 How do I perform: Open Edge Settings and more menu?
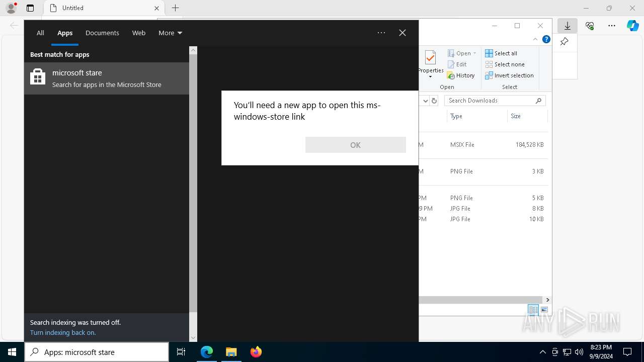(x=612, y=26)
